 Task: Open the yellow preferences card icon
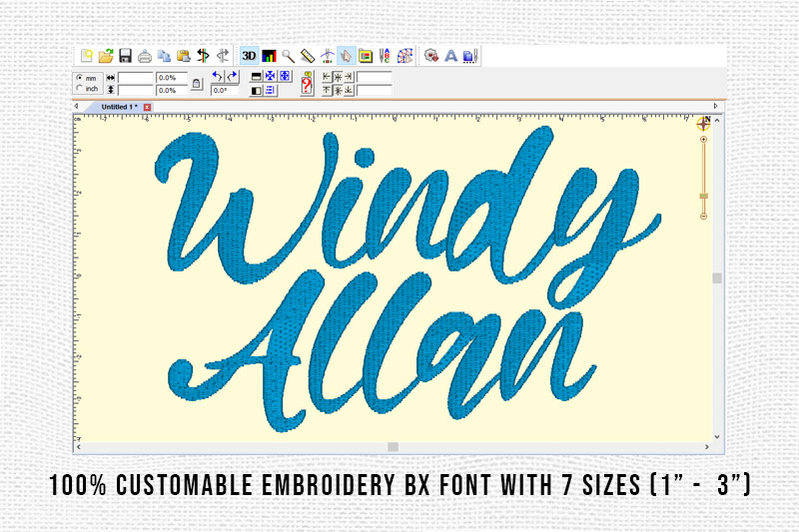tap(366, 56)
